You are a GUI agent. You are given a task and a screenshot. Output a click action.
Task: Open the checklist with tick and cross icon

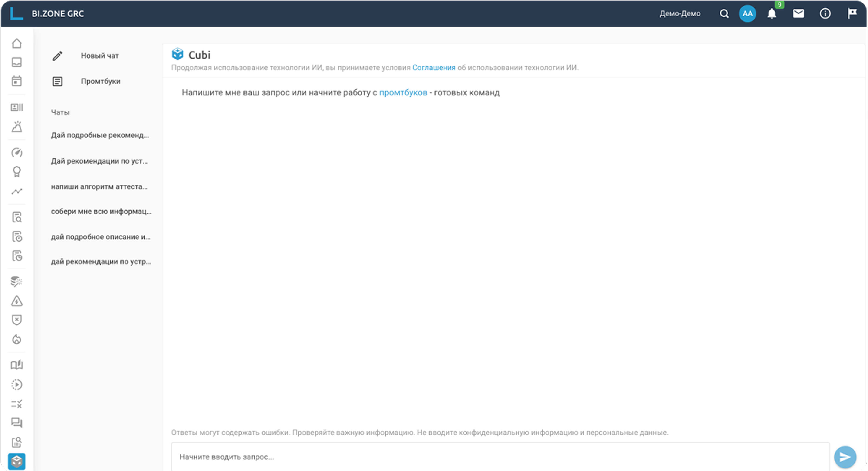16,404
